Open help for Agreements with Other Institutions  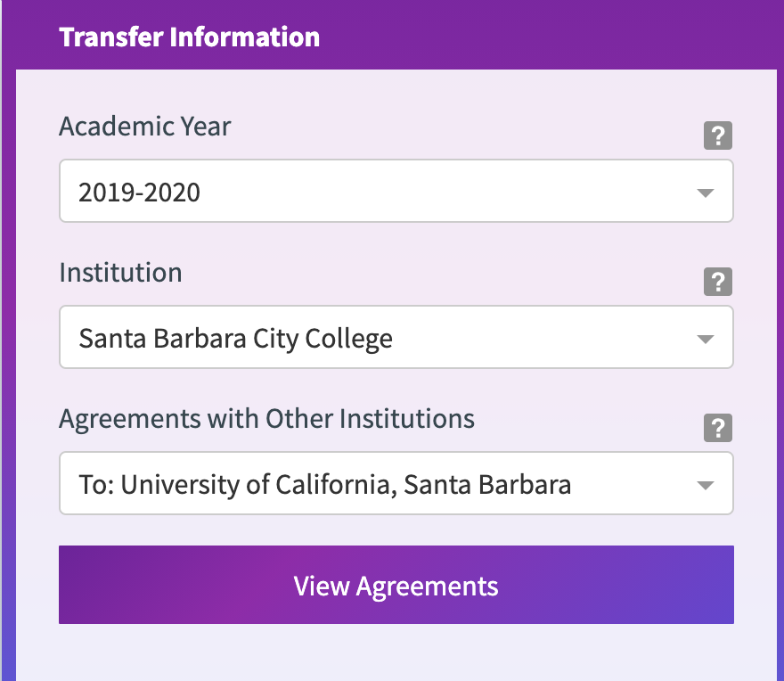click(x=718, y=428)
